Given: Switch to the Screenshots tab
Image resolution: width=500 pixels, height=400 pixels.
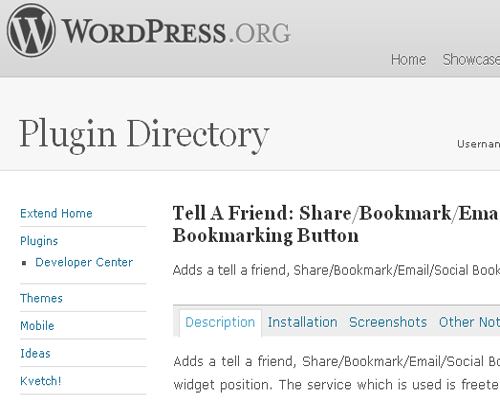Looking at the screenshot, I should [x=388, y=322].
